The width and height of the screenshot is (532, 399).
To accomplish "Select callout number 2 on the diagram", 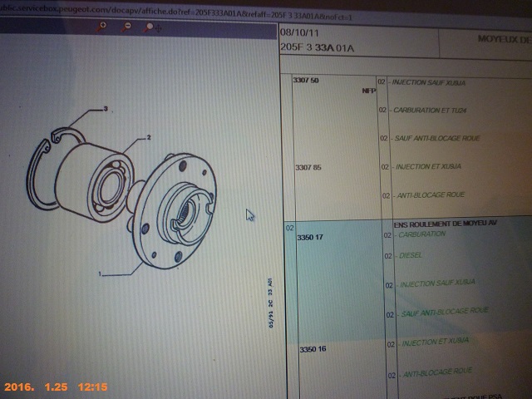I will [x=149, y=137].
